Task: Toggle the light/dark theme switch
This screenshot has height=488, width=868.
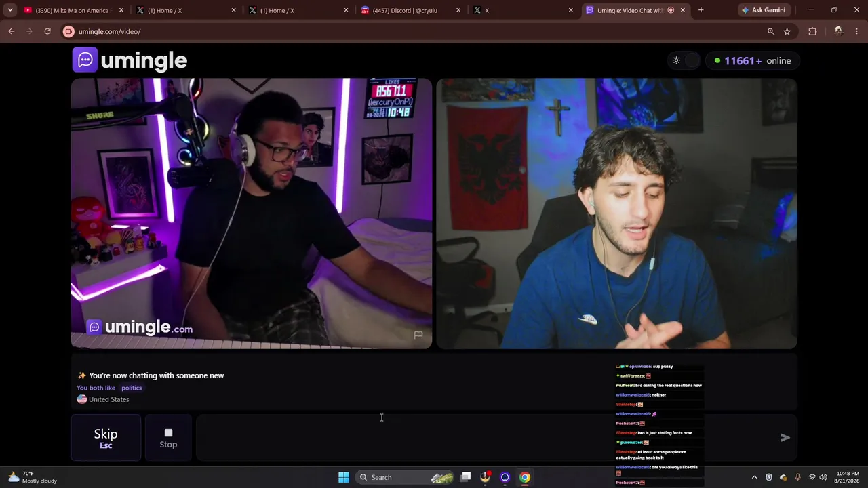Action: click(684, 60)
